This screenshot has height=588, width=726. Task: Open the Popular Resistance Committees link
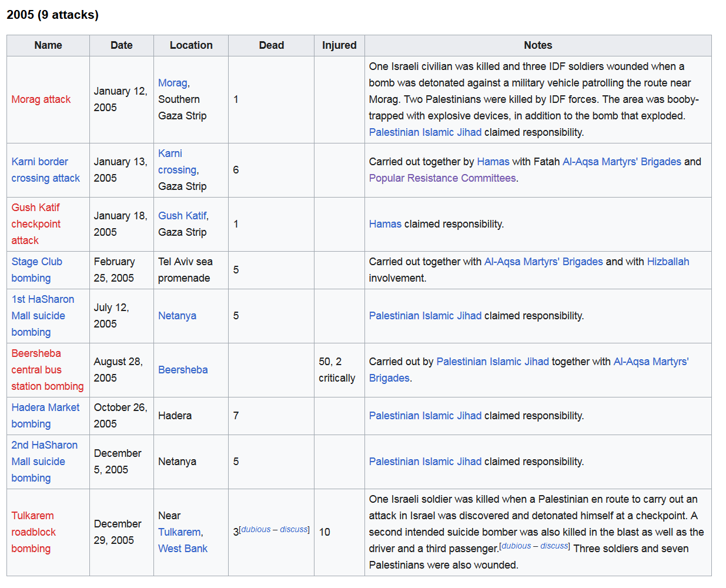443,178
